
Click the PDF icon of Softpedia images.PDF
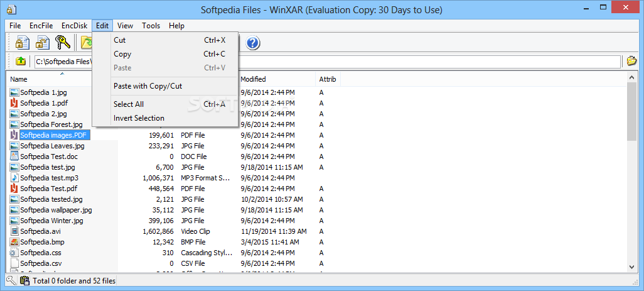point(14,135)
